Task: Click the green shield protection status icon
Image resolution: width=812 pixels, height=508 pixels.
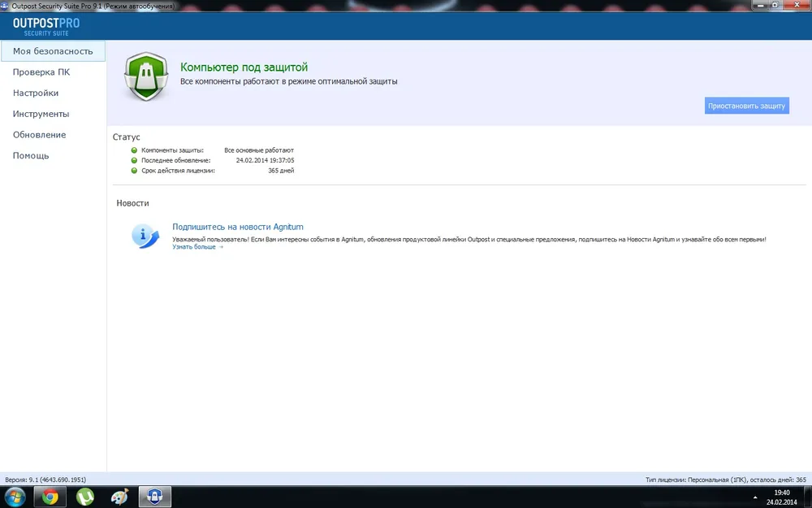Action: pyautogui.click(x=145, y=76)
